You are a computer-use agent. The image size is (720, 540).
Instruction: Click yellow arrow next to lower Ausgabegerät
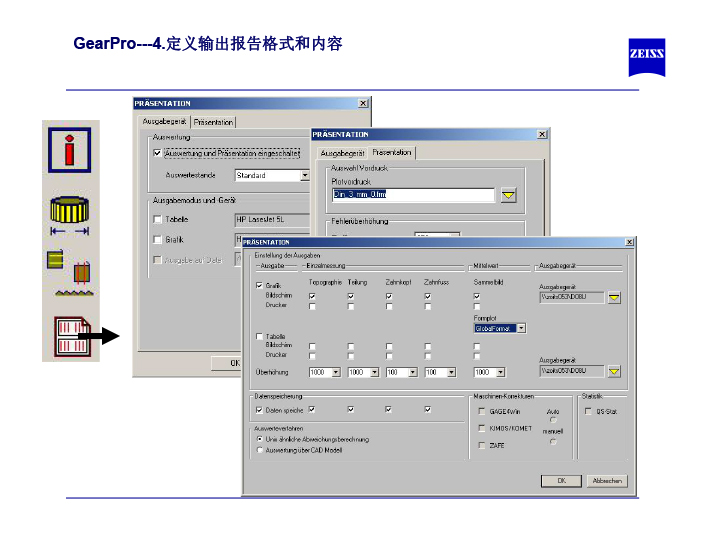click(x=615, y=371)
